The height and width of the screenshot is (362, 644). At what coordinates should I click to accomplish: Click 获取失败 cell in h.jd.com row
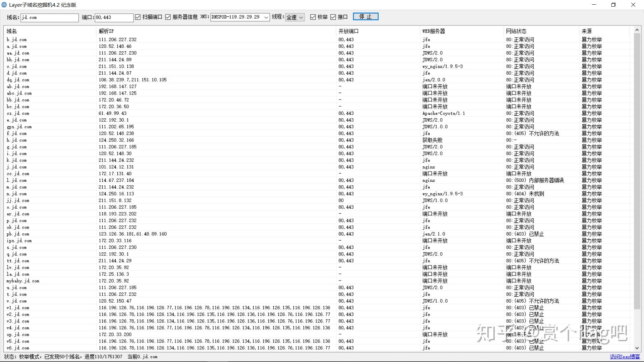[432, 140]
